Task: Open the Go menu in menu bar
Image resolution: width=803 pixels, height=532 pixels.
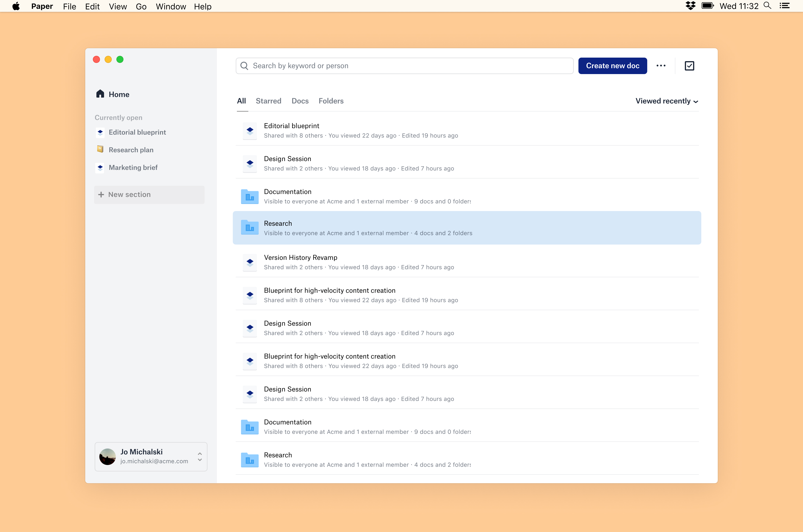Action: tap(141, 6)
